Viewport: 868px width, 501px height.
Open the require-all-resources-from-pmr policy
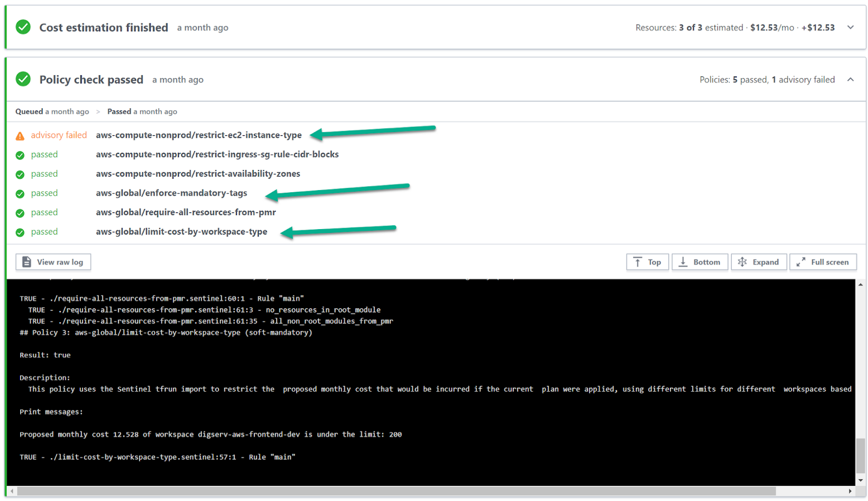pyautogui.click(x=186, y=212)
